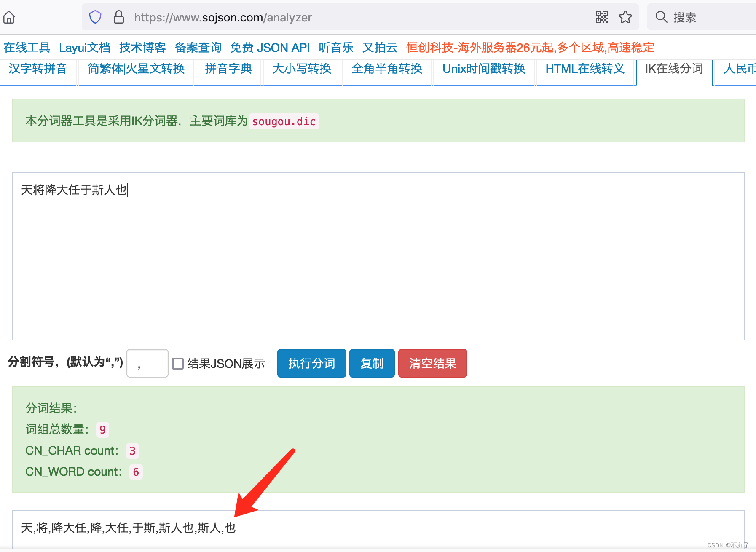Click the 分割符号 separator input field
This screenshot has height=552, width=756.
pyautogui.click(x=147, y=363)
